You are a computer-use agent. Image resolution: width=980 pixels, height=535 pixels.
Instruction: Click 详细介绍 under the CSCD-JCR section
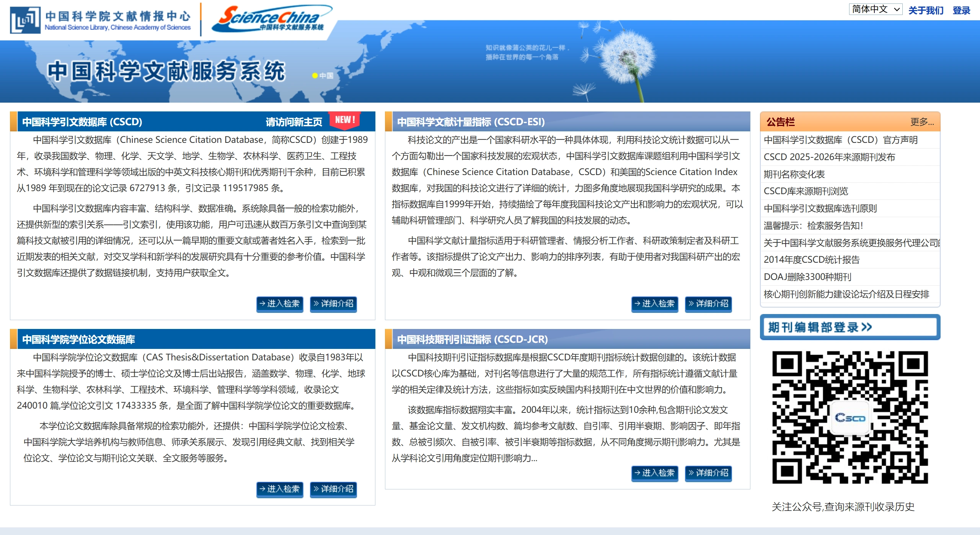pyautogui.click(x=708, y=473)
